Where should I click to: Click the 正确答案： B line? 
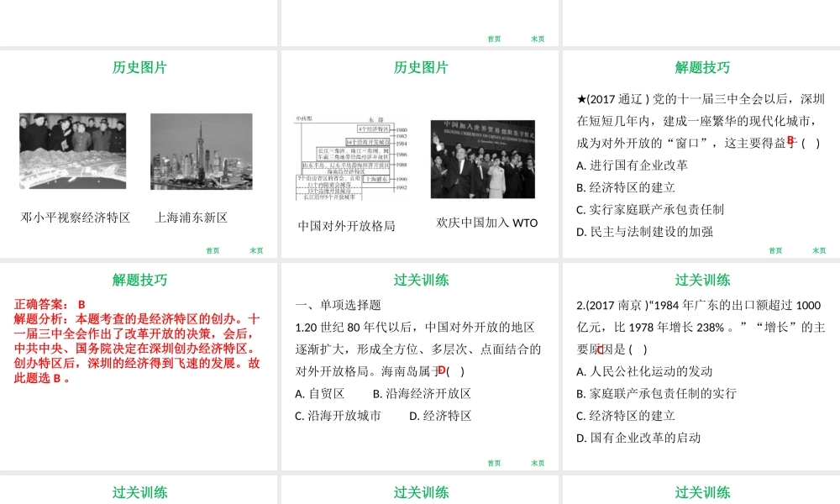(50, 304)
